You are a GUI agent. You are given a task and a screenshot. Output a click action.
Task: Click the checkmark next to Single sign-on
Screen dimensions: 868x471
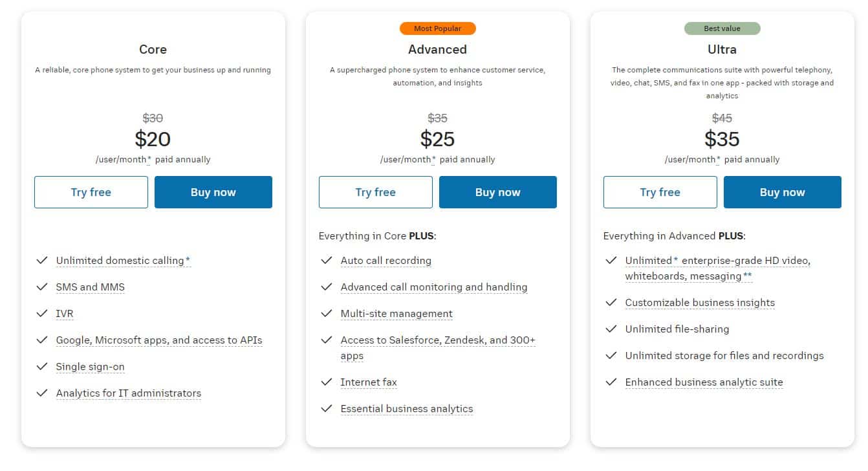[42, 366]
